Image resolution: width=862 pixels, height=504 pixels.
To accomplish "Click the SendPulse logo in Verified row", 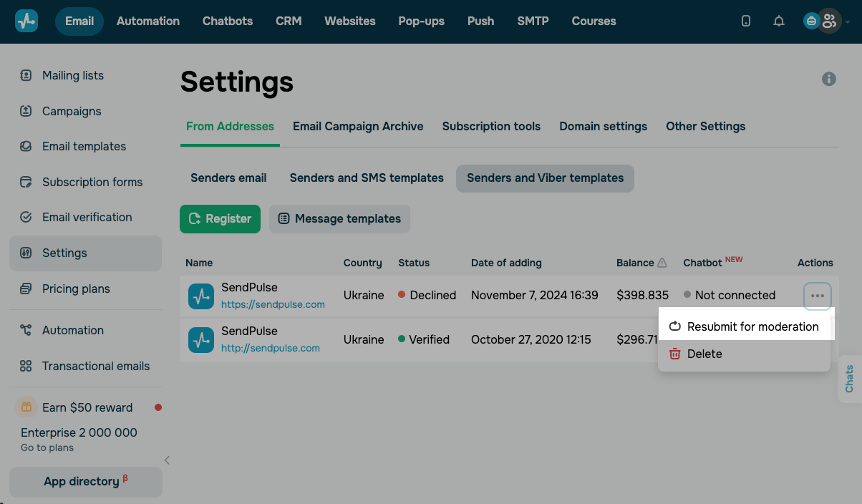I will (x=202, y=339).
